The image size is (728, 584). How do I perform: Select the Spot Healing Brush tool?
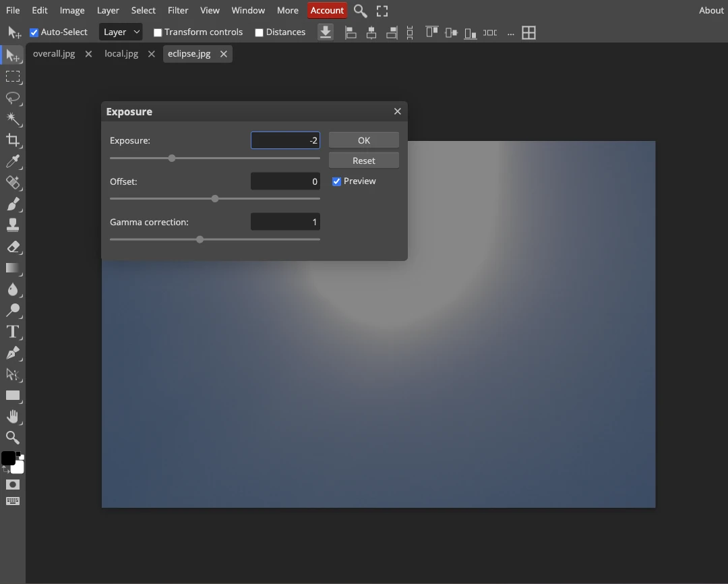(x=13, y=183)
